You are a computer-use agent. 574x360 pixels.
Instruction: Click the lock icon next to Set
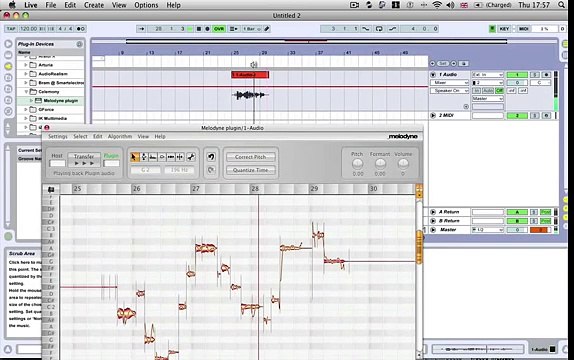click(463, 63)
